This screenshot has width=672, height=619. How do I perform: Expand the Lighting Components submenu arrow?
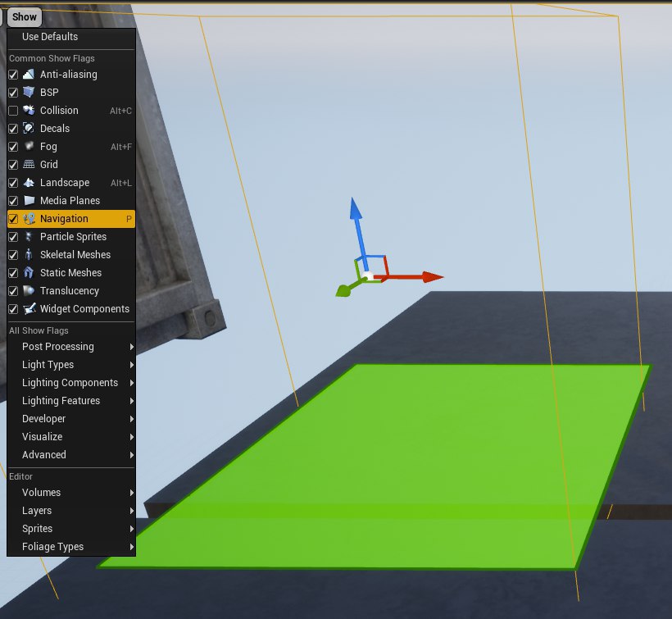(x=132, y=383)
